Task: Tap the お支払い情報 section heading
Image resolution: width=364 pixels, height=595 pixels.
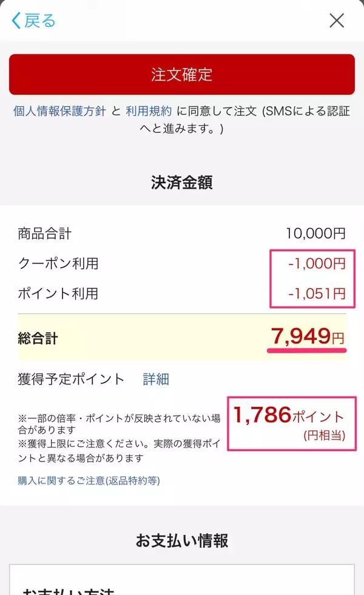Action: pyautogui.click(x=182, y=541)
